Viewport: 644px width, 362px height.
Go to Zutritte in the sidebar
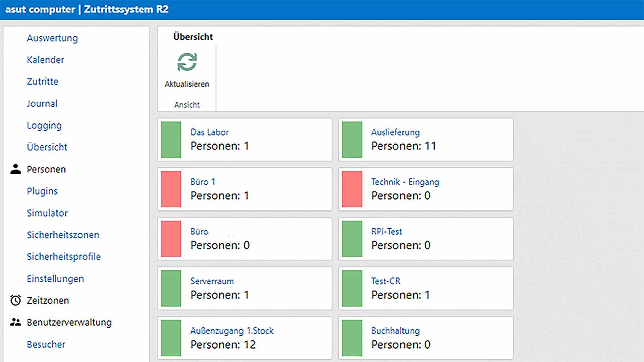(x=43, y=81)
